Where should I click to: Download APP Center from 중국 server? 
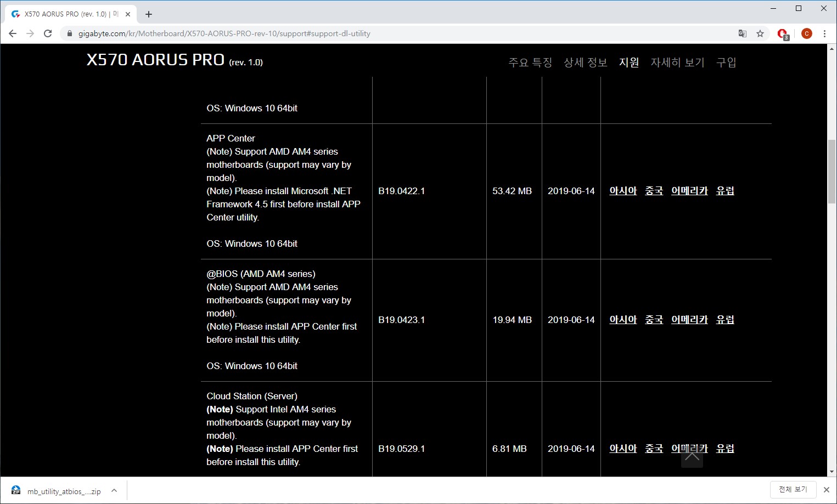[654, 191]
